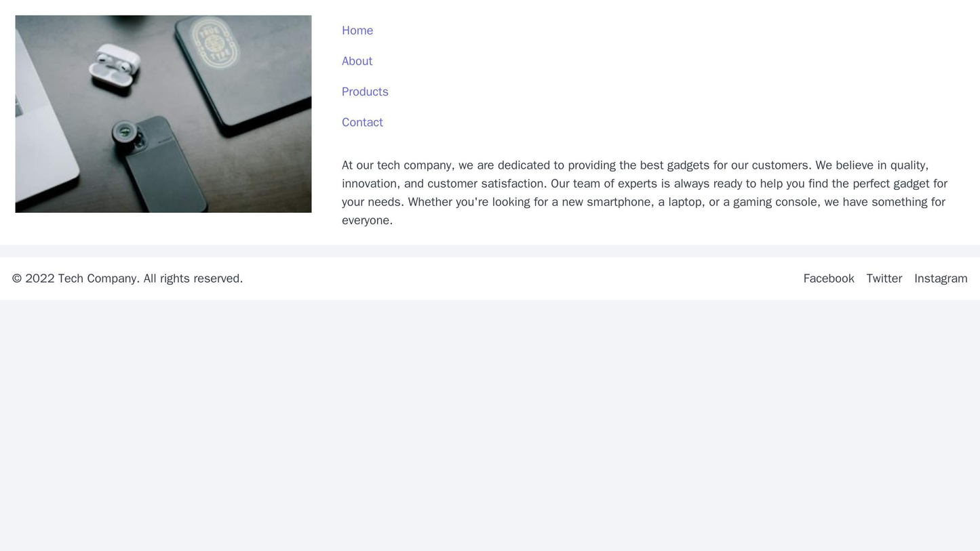Image resolution: width=980 pixels, height=551 pixels.
Task: Go to the About page link
Action: coord(357,61)
